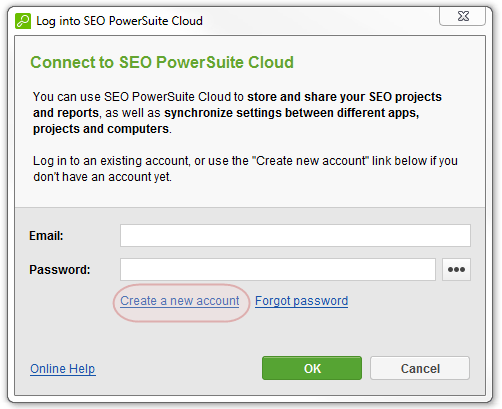
Task: Click the title bar text Log into SEO PowerSuite Cloud
Action: (x=119, y=21)
